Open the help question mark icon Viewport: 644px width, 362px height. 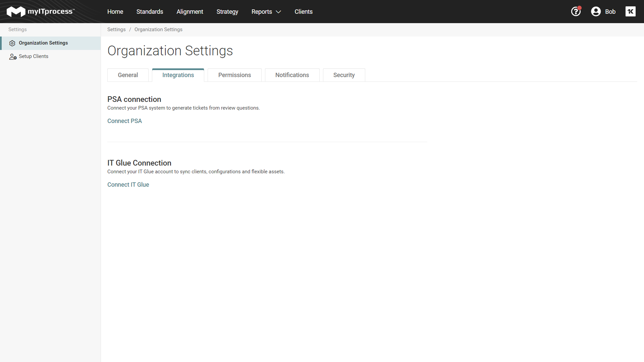click(x=576, y=11)
